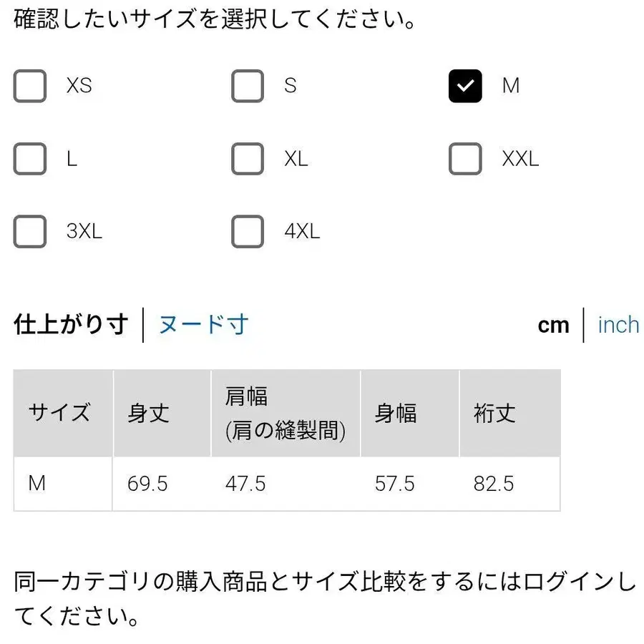Check the S size checkbox
Screen dimensions: 644x644
pyautogui.click(x=247, y=86)
